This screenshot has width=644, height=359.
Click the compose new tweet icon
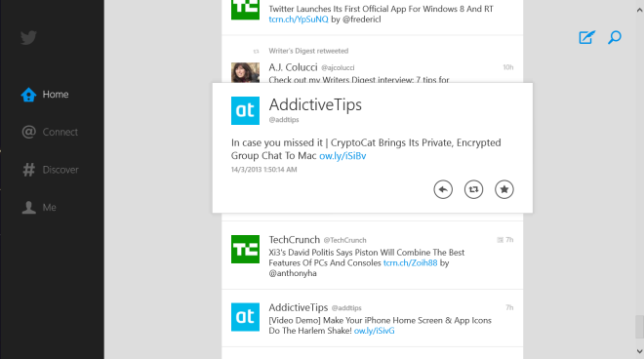coord(586,37)
